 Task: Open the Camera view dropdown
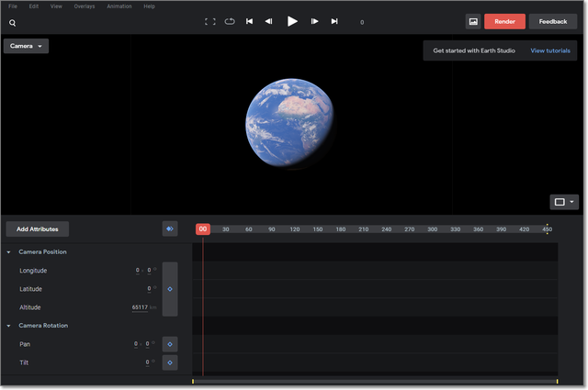pos(27,46)
